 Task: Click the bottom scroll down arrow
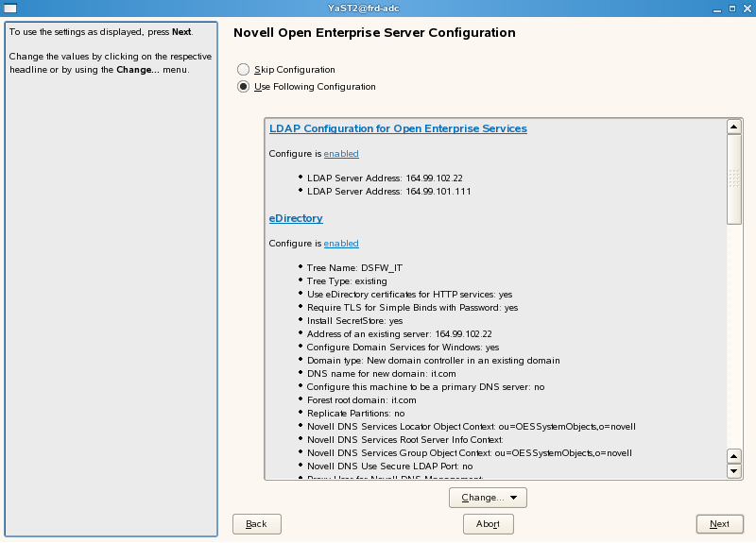point(733,470)
